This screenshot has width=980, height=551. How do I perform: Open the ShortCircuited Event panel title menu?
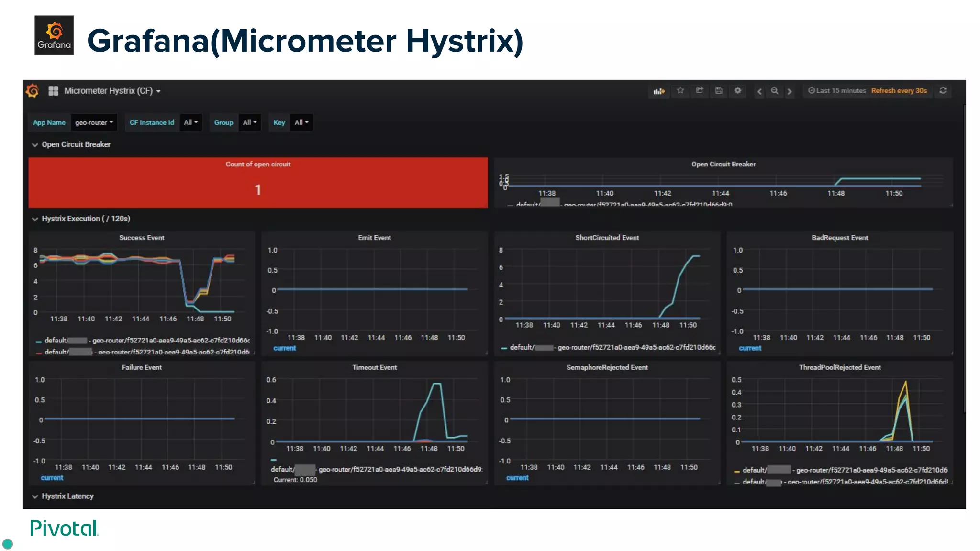pos(607,238)
